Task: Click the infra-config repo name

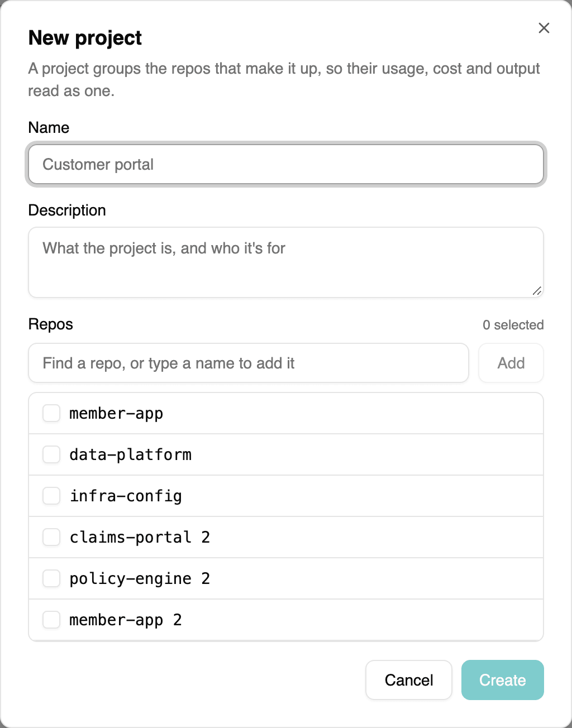Action: pos(126,496)
